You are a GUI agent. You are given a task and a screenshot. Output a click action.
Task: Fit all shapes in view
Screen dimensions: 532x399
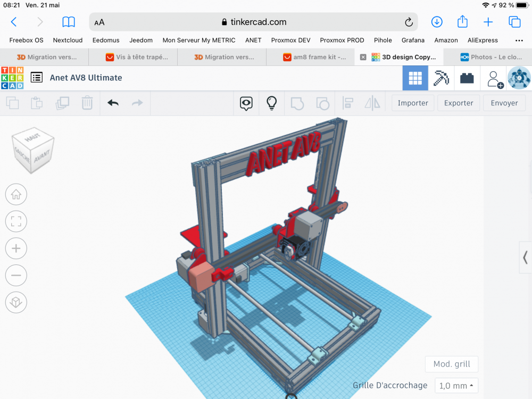click(x=16, y=221)
